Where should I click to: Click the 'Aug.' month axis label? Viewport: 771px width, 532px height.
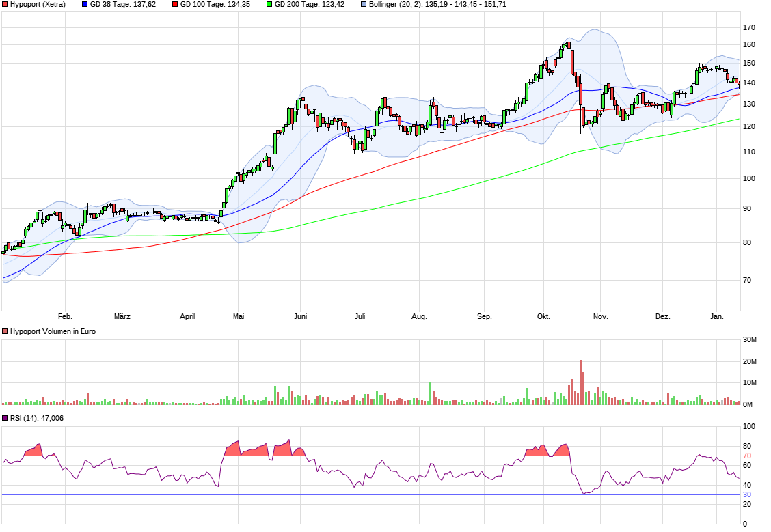point(419,316)
